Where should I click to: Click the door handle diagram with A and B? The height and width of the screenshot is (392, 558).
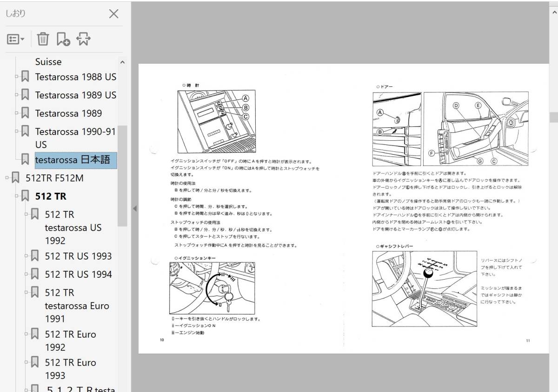pos(397,129)
